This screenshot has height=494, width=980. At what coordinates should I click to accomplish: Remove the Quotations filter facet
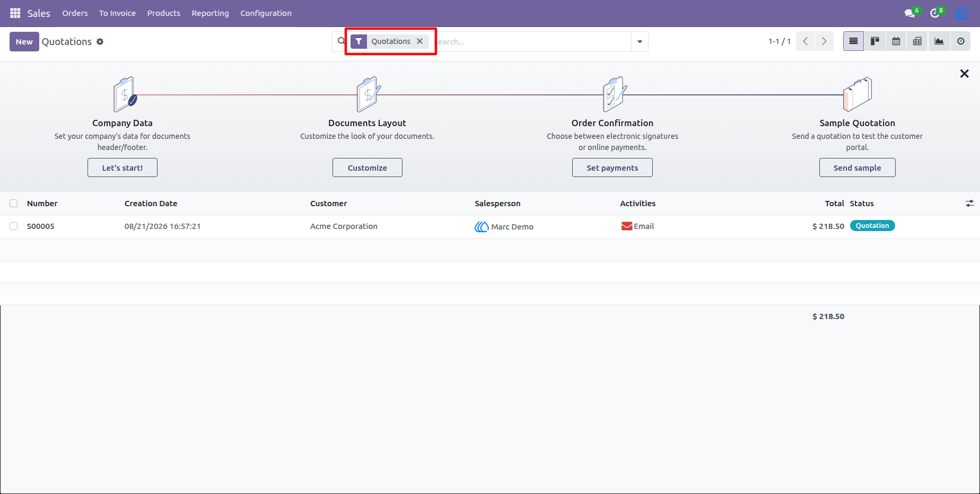point(419,41)
